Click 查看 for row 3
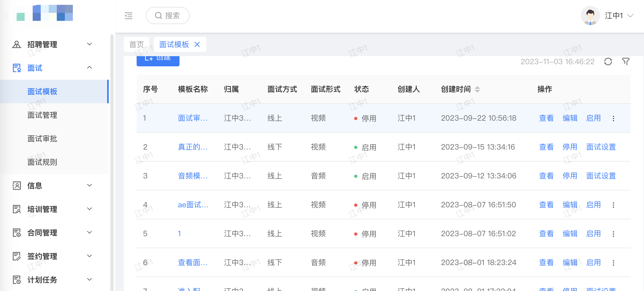Screen dimensions: 644x291 point(546,176)
